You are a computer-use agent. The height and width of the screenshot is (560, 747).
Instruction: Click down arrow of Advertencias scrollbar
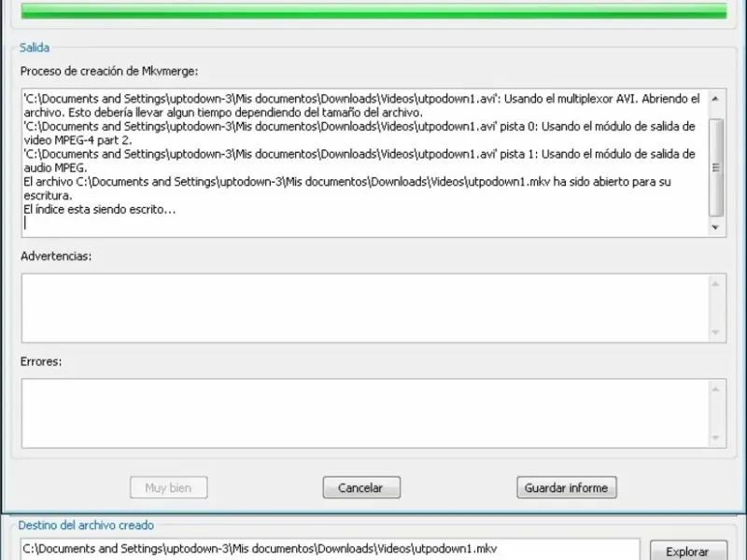point(715,332)
